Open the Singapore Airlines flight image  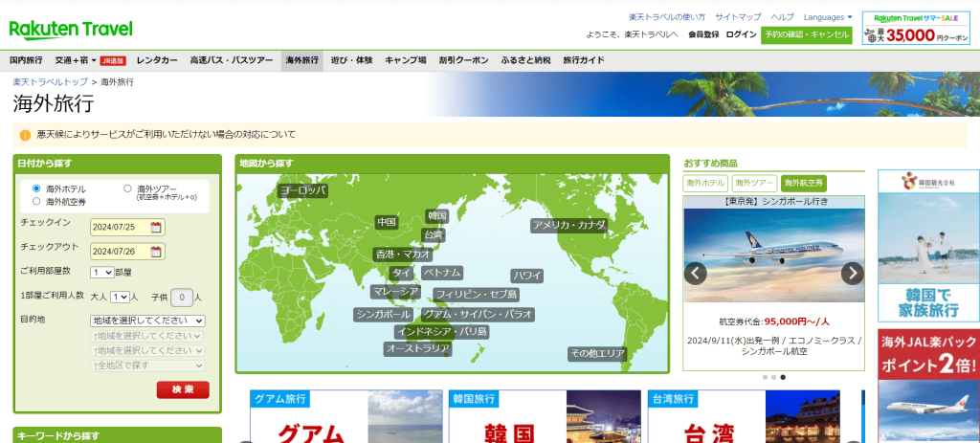pyautogui.click(x=773, y=255)
